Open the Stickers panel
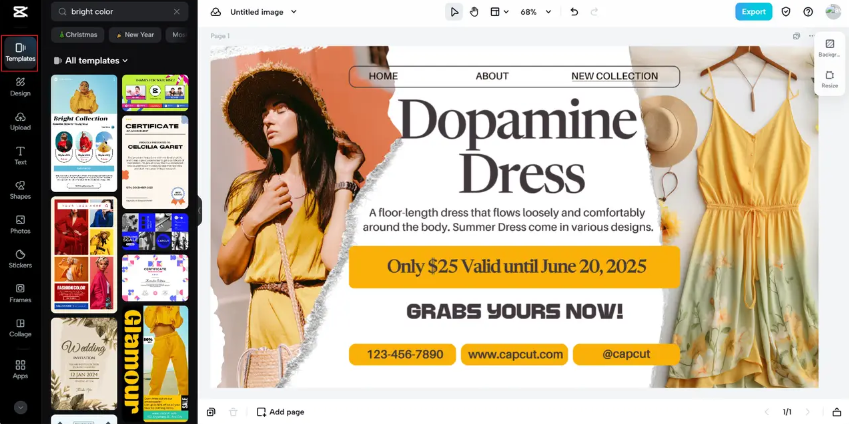This screenshot has width=849, height=424. point(20,259)
